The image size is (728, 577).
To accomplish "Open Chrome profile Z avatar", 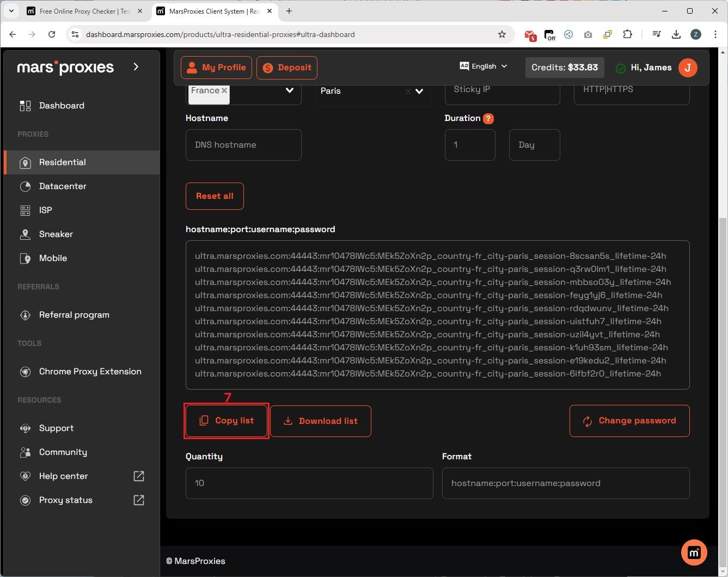I will pyautogui.click(x=696, y=34).
